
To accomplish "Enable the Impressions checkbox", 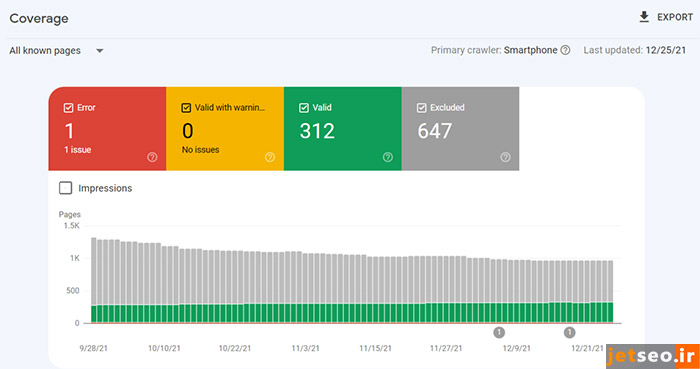I will (66, 188).
